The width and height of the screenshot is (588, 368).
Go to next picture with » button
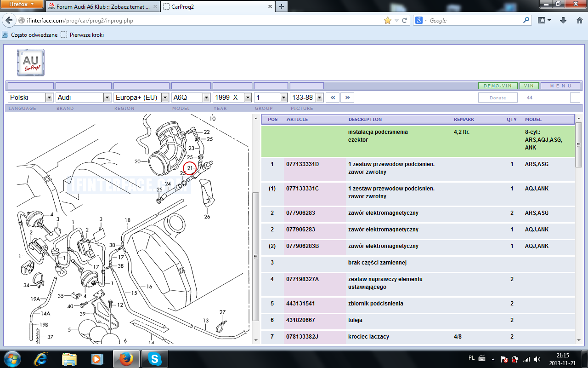click(348, 98)
